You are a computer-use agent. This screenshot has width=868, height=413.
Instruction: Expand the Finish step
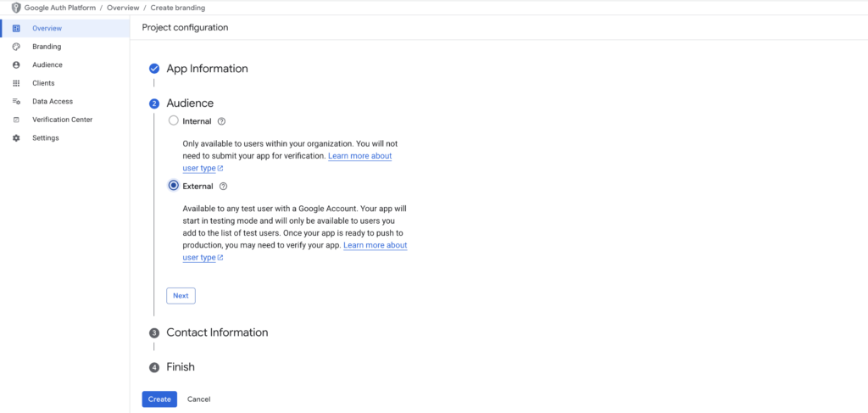tap(181, 367)
